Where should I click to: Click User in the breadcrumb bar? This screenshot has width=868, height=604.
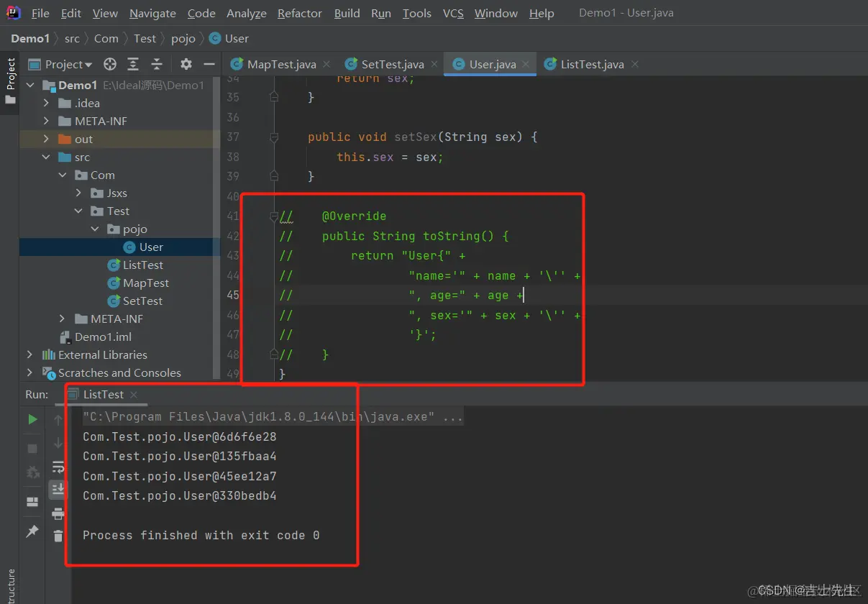229,38
